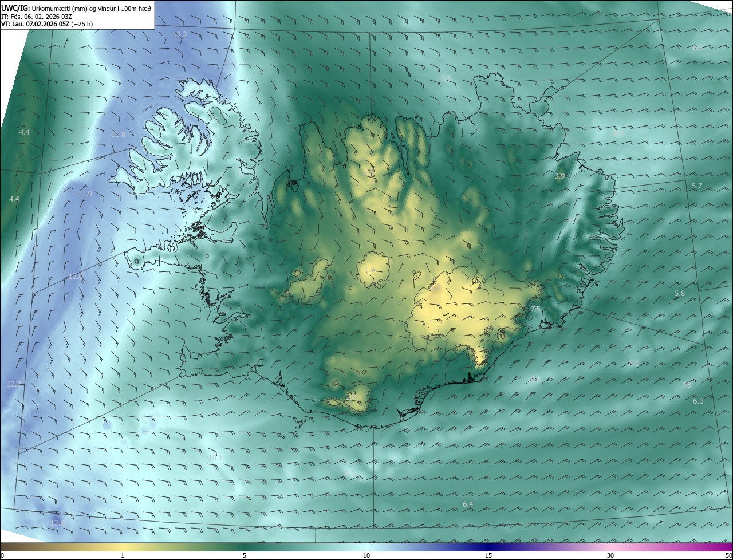The height and width of the screenshot is (560, 733).
Task: Click the 6.4 value label
Action: [x=468, y=504]
